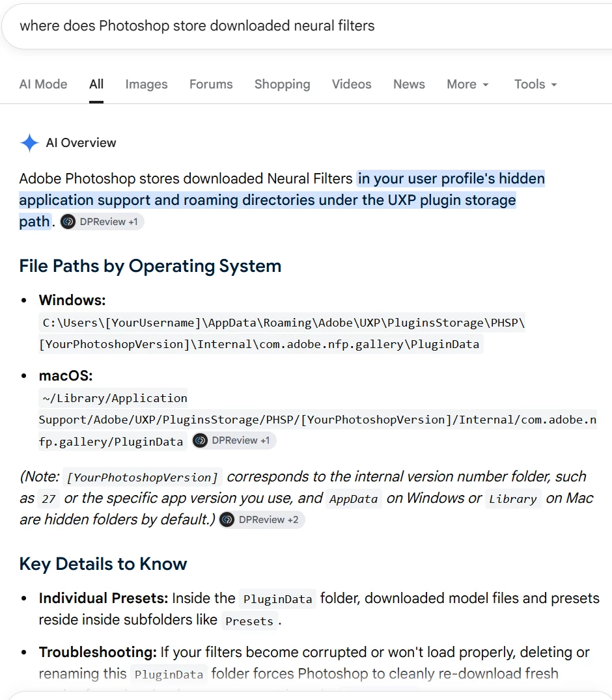
Task: Switch to the AI Mode tab
Action: pos(44,85)
